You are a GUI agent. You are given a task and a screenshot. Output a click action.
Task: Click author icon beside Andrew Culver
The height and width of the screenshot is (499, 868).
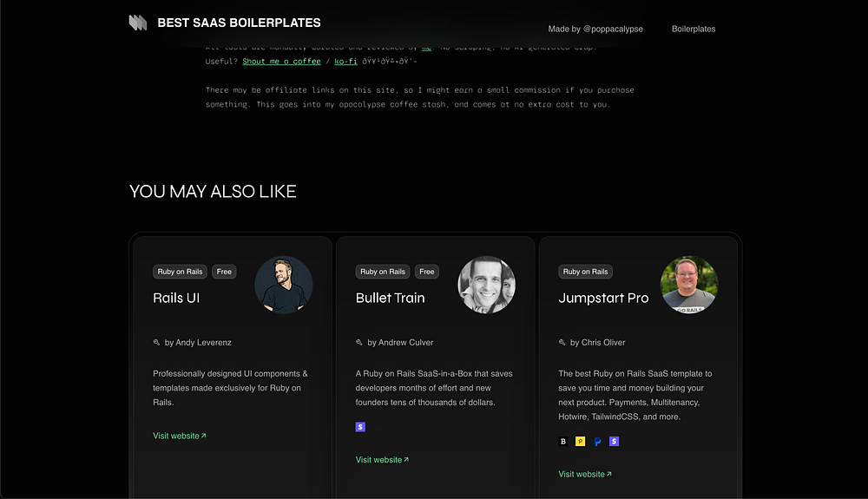pyautogui.click(x=359, y=343)
